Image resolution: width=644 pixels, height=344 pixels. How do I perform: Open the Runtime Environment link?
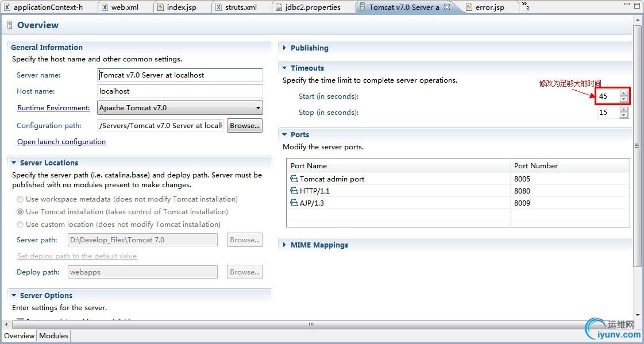53,108
